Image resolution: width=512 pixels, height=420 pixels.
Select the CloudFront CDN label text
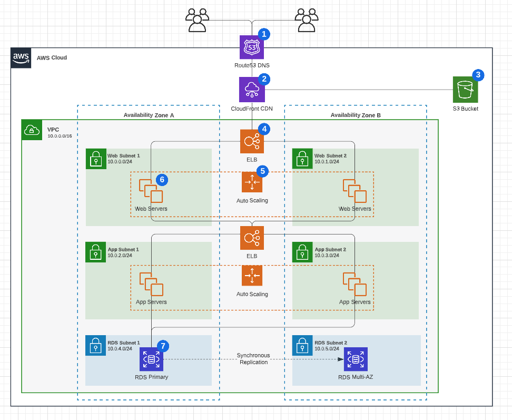tap(252, 109)
